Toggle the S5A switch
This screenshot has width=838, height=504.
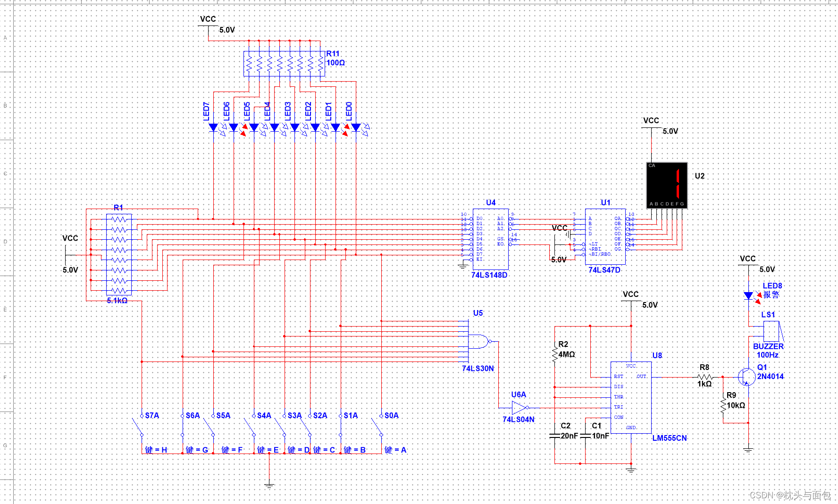coord(209,426)
